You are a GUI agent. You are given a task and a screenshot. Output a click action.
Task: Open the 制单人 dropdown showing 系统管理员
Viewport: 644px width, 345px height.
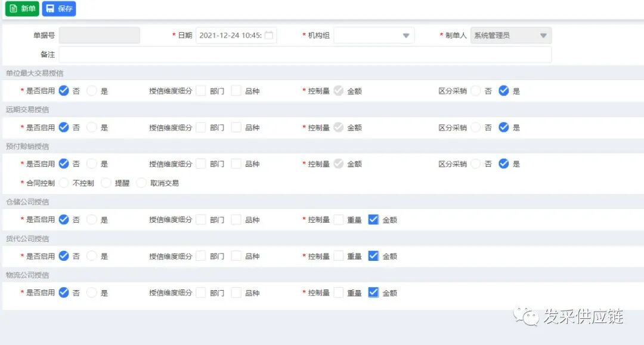tap(544, 35)
